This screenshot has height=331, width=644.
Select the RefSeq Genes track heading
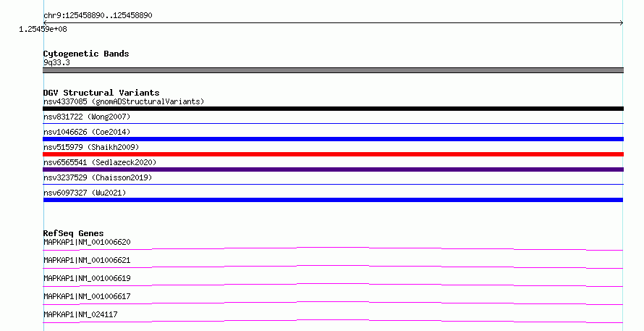(73, 233)
